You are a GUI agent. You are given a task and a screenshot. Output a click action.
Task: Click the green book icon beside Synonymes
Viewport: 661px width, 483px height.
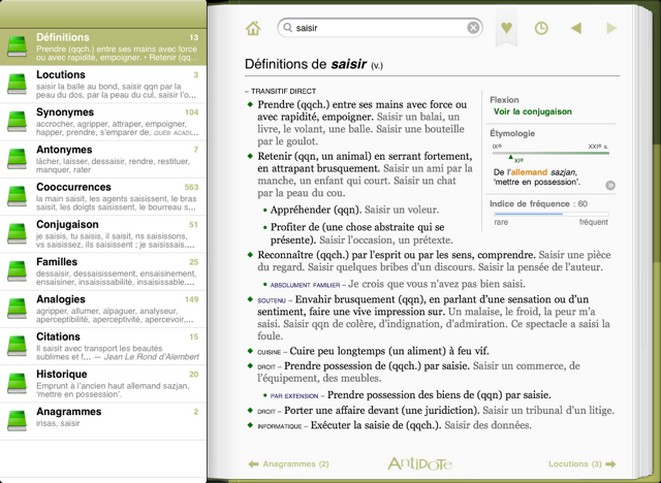tap(17, 122)
